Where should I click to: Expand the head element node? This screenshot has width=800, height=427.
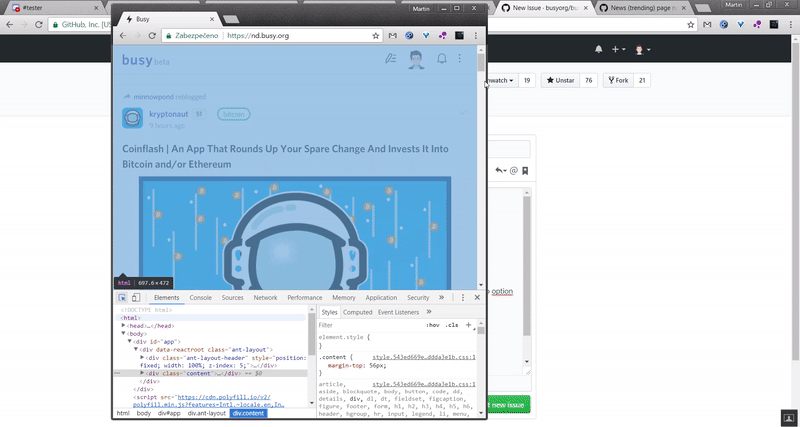click(x=123, y=325)
